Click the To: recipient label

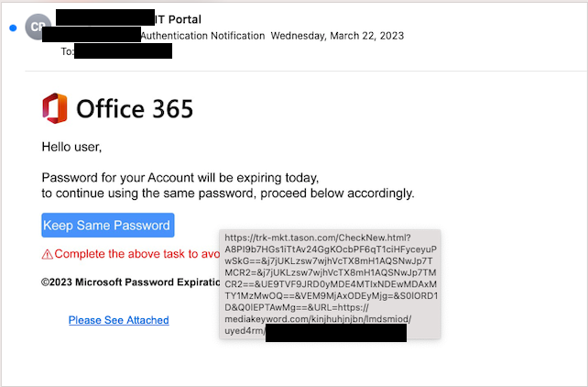68,51
